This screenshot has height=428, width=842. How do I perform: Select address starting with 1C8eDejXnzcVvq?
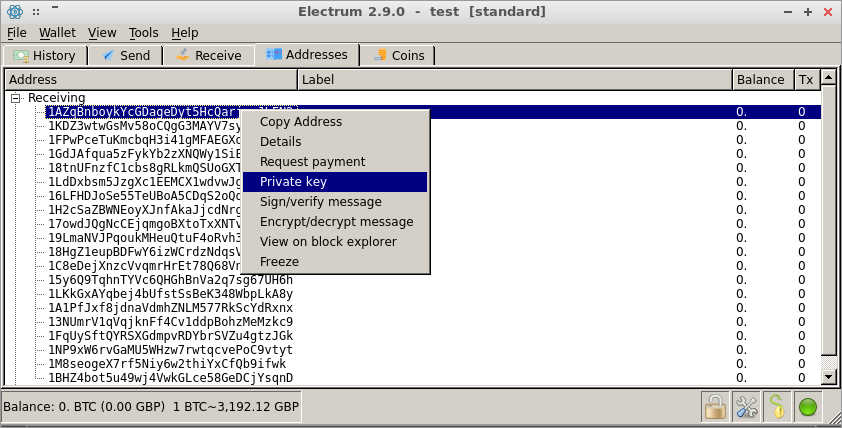click(x=144, y=265)
